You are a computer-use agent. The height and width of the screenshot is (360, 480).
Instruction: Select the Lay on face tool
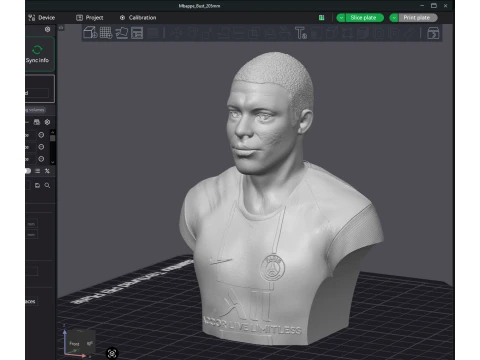(x=224, y=33)
